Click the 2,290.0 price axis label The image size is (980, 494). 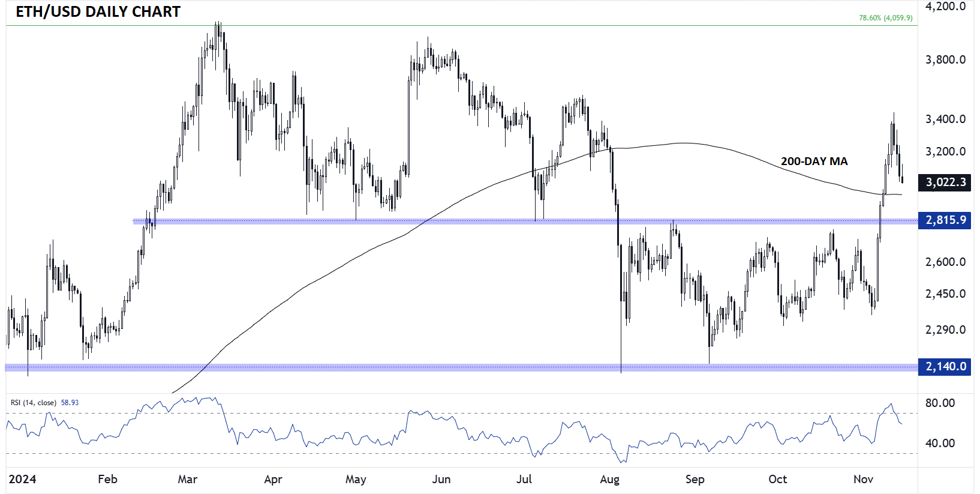click(x=946, y=330)
